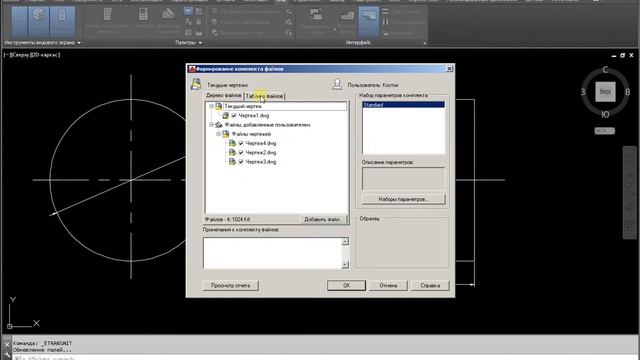Switch to the Таблица файлов tab
This screenshot has height=360, width=640.
264,96
